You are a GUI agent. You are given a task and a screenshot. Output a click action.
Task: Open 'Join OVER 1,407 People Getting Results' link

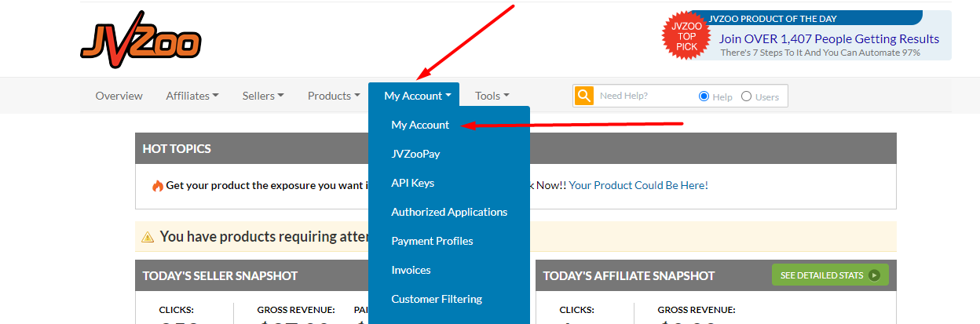(x=829, y=38)
